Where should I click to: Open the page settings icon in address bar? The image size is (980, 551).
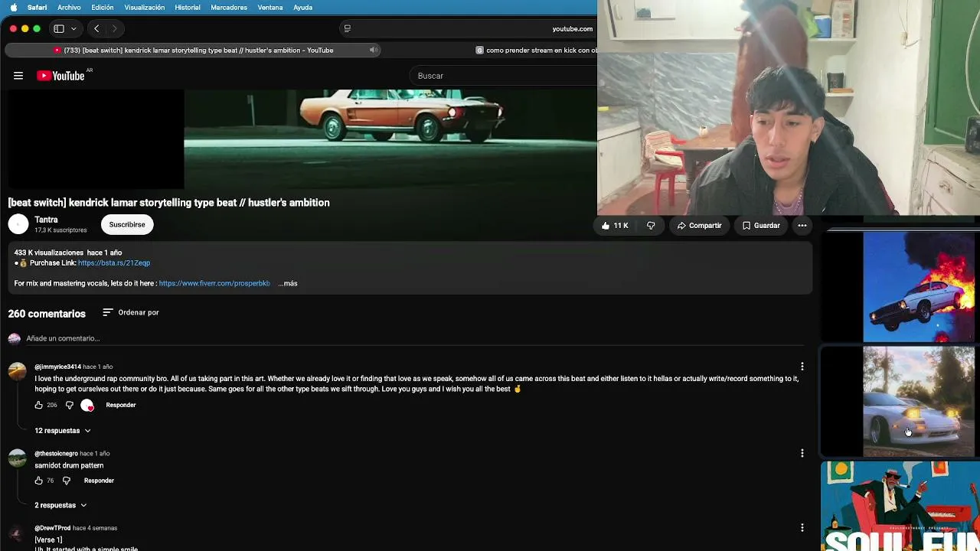[347, 28]
